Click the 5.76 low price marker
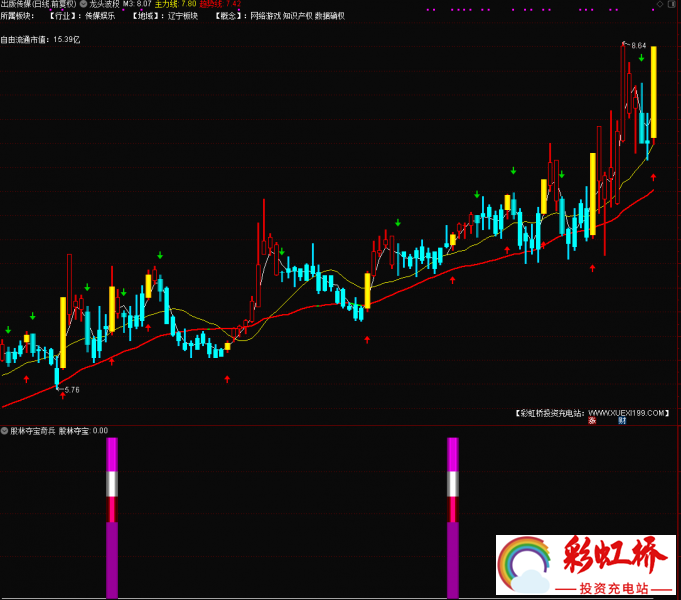This screenshot has width=681, height=600. (71, 389)
